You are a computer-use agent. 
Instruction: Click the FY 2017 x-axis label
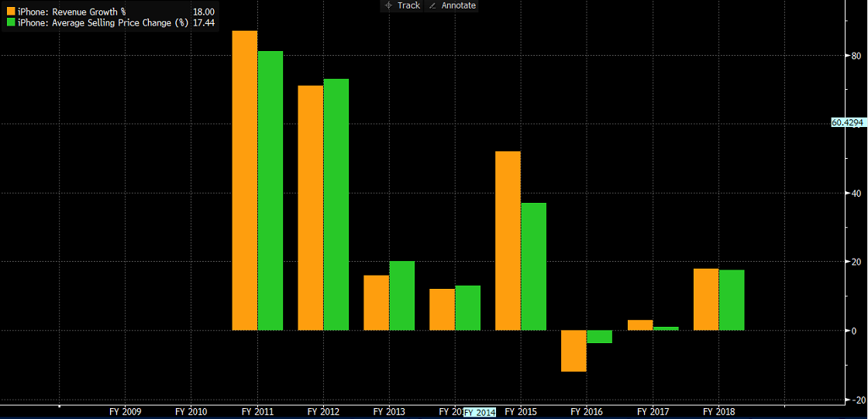[653, 412]
